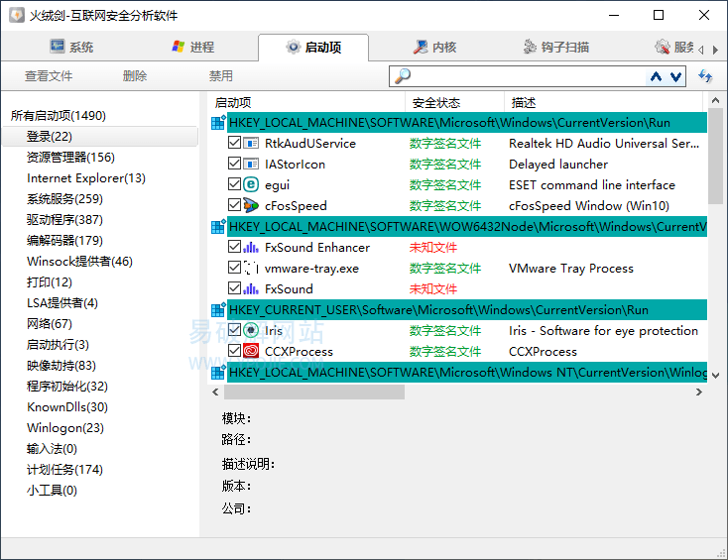
Task: Click the egui ESET icon
Action: pyautogui.click(x=251, y=184)
